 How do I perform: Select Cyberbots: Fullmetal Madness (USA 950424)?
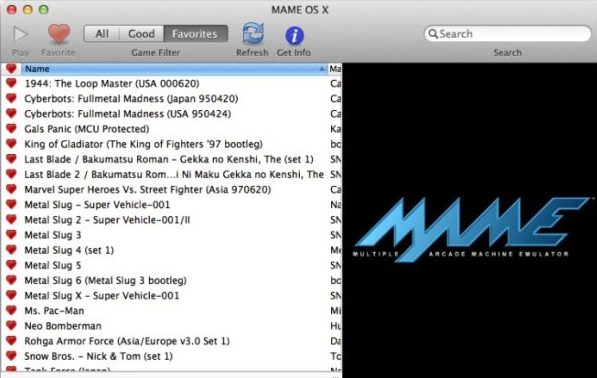pos(128,114)
